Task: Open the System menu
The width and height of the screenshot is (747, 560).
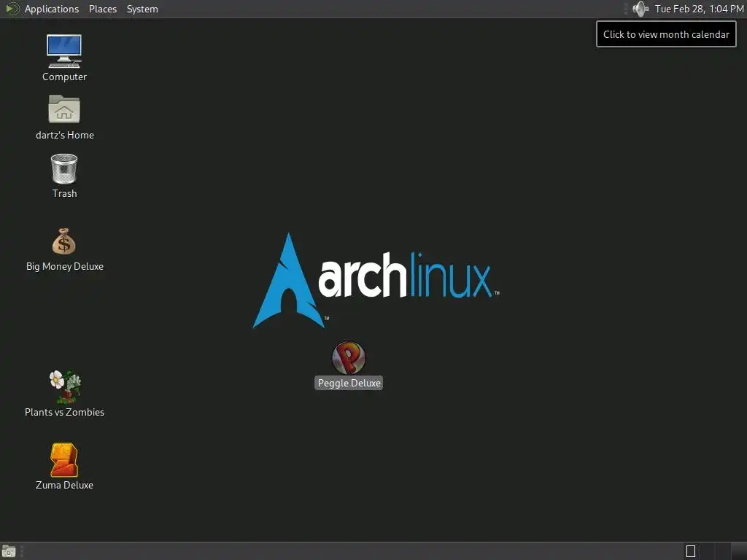Action: [142, 9]
